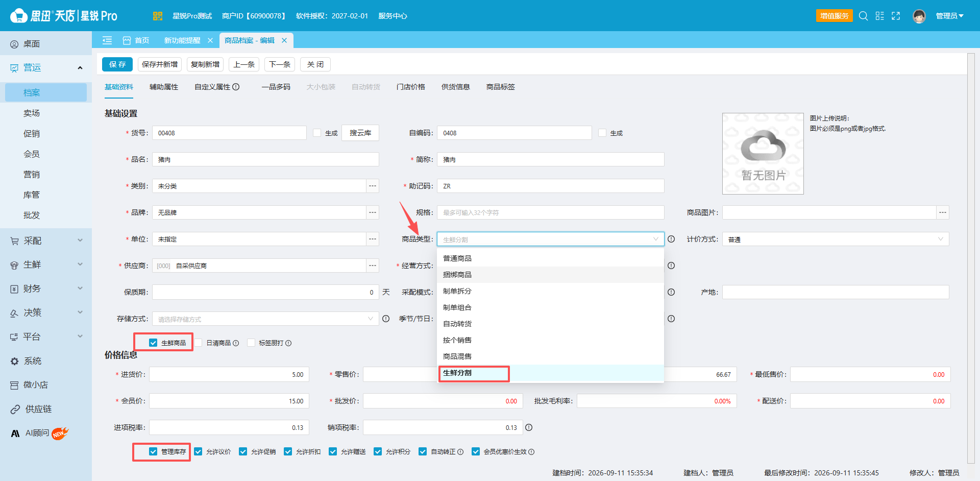Open the 品牌 ellipsis picker button
The width and height of the screenshot is (980, 481).
click(373, 212)
